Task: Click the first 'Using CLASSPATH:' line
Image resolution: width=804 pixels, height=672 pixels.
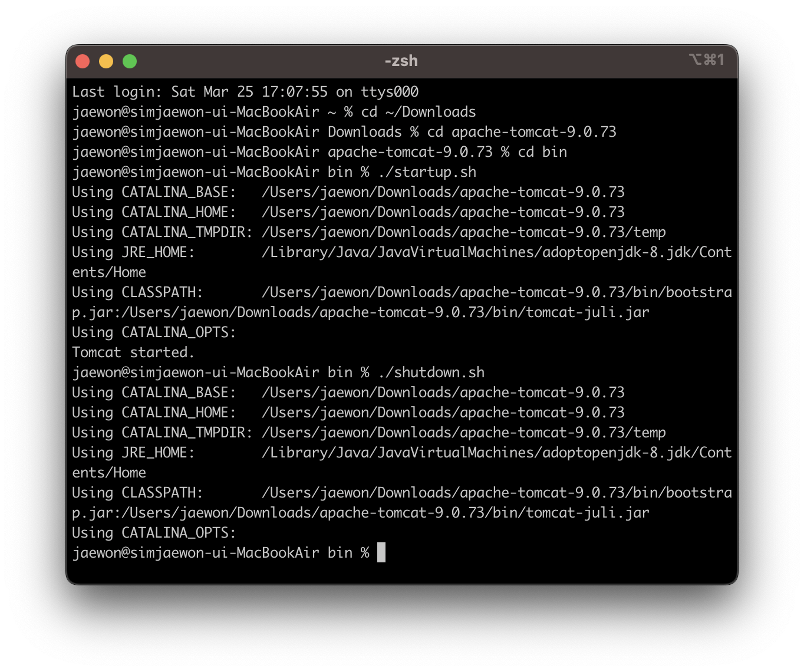Action: coord(402,292)
